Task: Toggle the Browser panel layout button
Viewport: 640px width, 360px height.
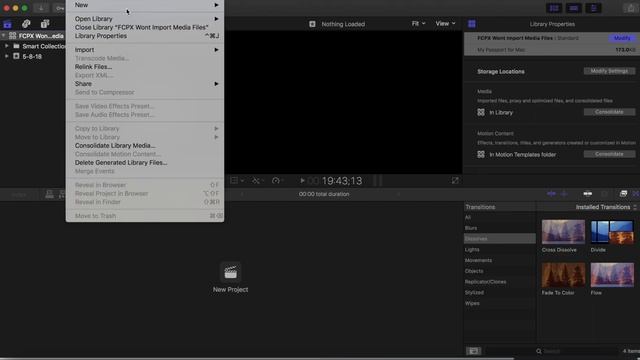Action: (x=554, y=8)
